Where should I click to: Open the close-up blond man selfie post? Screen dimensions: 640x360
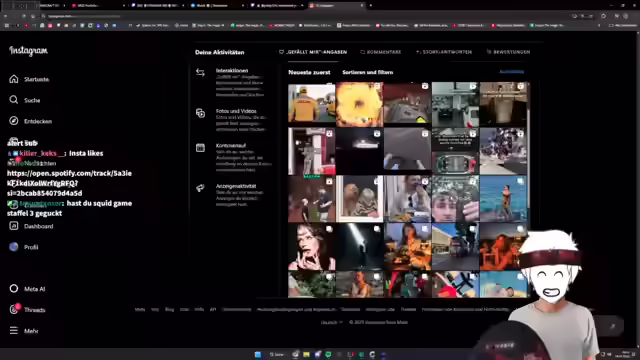(455, 199)
